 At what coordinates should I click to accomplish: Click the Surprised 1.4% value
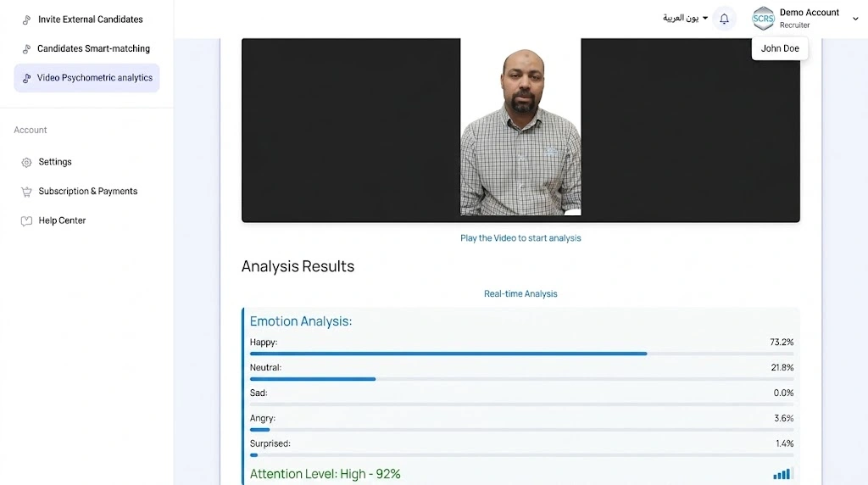(784, 444)
